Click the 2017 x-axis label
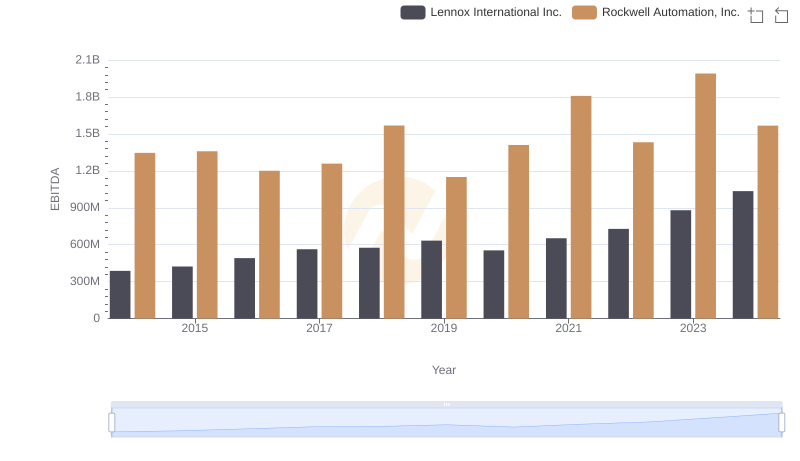The height and width of the screenshot is (461, 800). coord(319,328)
